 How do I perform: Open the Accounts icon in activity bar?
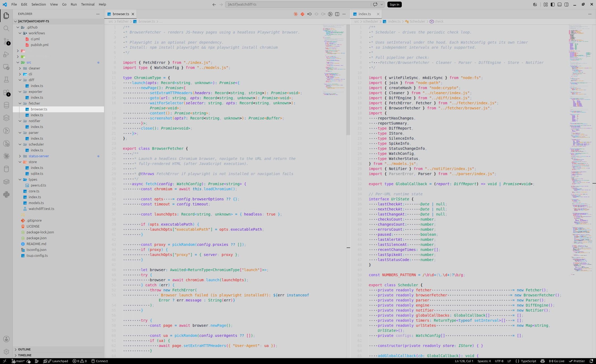[6, 339]
